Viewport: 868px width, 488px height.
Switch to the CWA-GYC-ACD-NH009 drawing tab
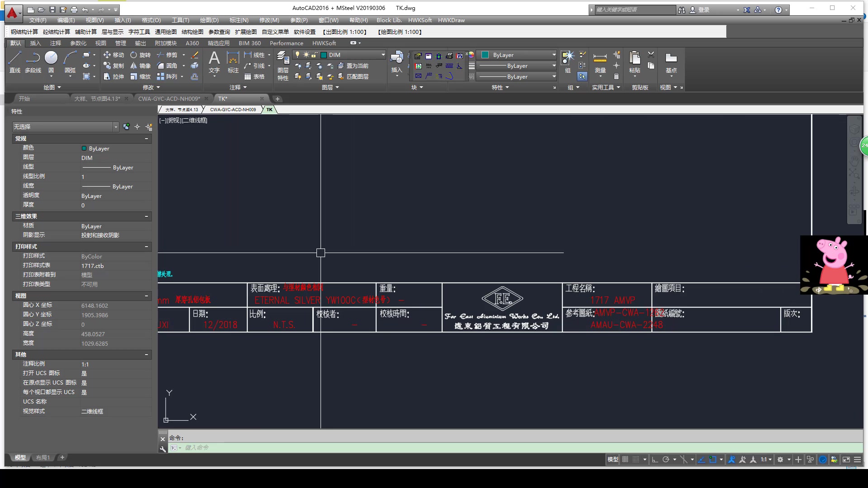169,99
